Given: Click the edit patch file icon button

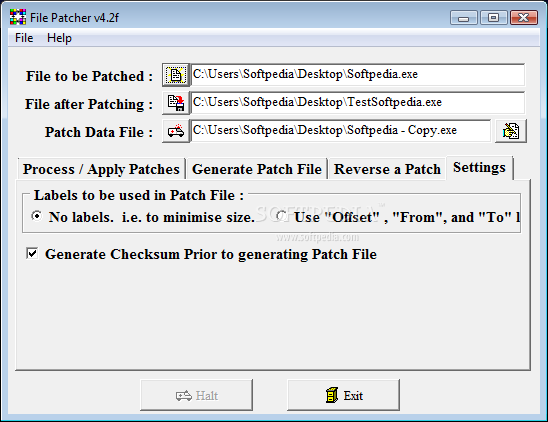Looking at the screenshot, I should click(511, 131).
